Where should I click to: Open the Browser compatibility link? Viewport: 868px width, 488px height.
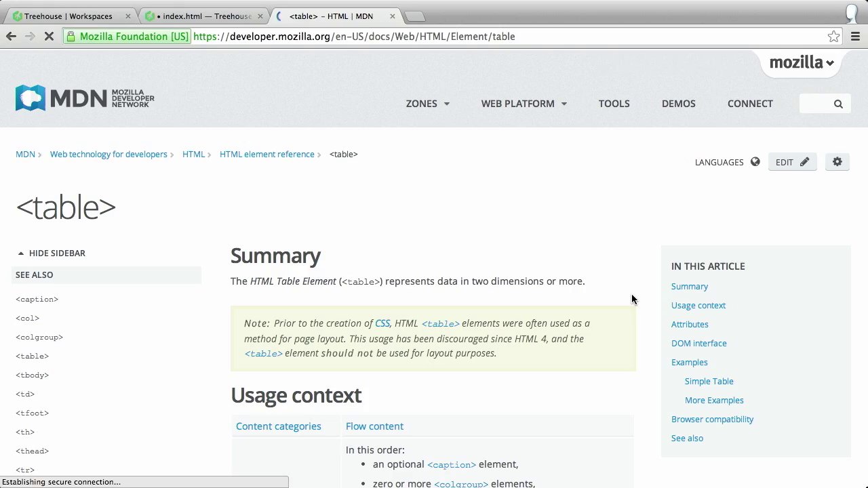tap(712, 420)
